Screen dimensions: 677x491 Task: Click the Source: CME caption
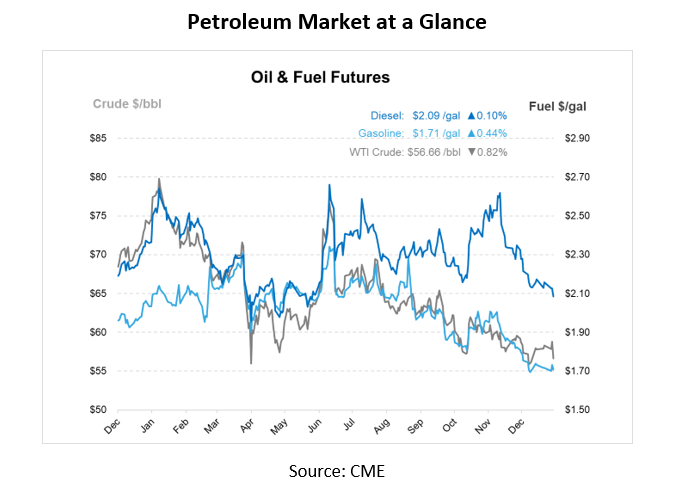[x=336, y=470]
